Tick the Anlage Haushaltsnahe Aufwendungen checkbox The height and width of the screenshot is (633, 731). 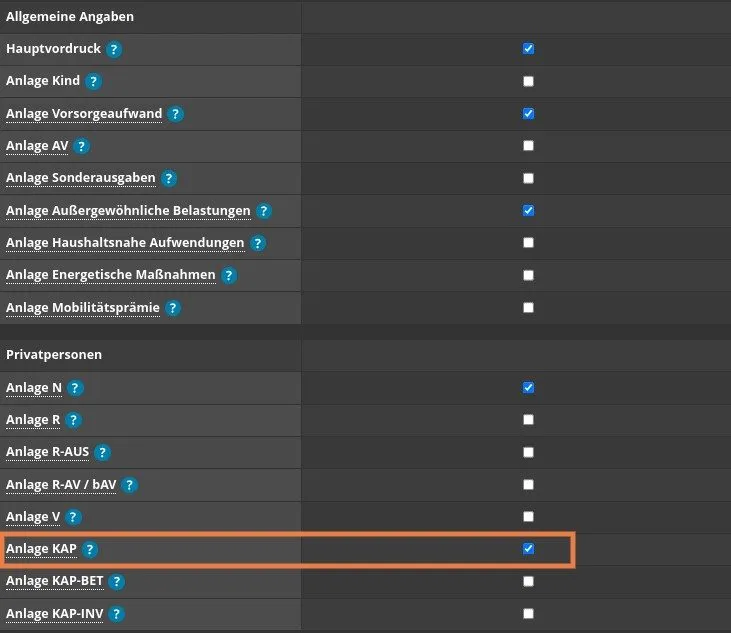(529, 243)
